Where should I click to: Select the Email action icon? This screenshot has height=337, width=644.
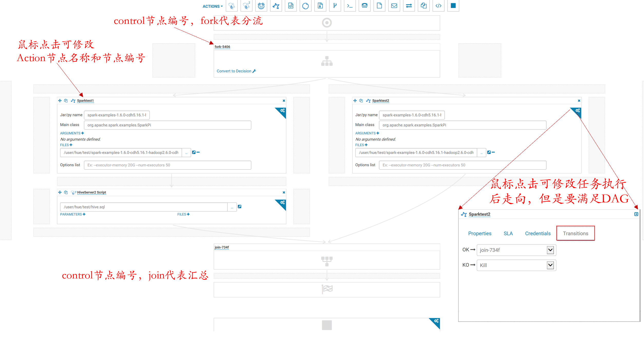(x=394, y=6)
